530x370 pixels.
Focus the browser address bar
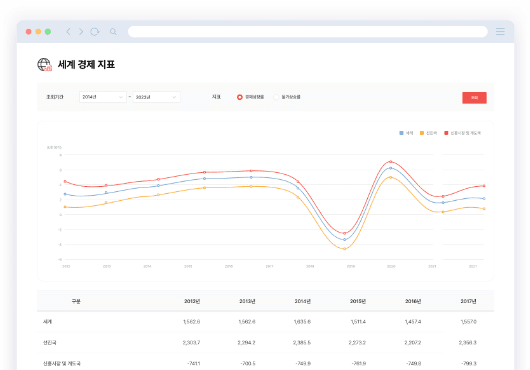click(308, 31)
